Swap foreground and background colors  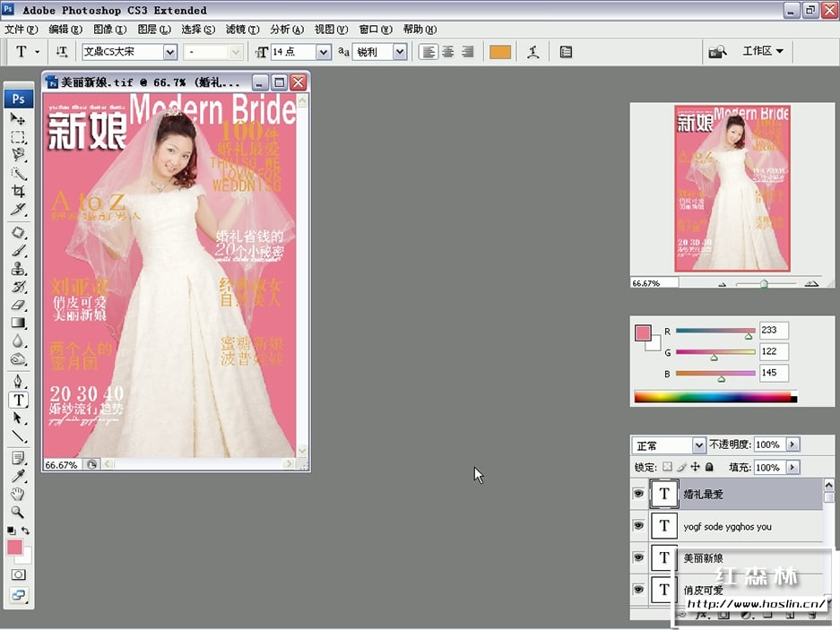click(26, 531)
